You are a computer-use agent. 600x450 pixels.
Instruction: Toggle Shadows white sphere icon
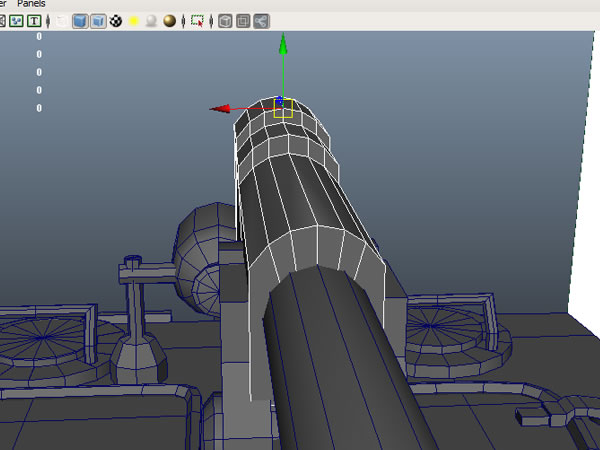pos(152,21)
